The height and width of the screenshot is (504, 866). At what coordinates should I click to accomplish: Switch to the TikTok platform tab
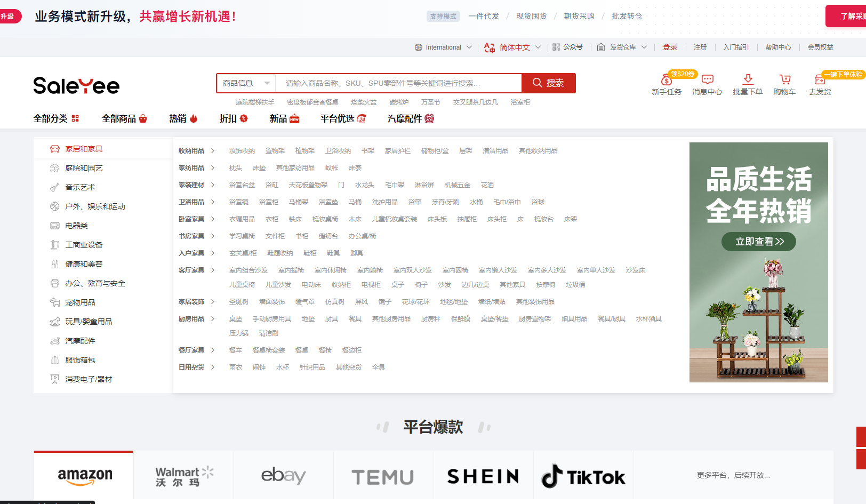click(583, 476)
